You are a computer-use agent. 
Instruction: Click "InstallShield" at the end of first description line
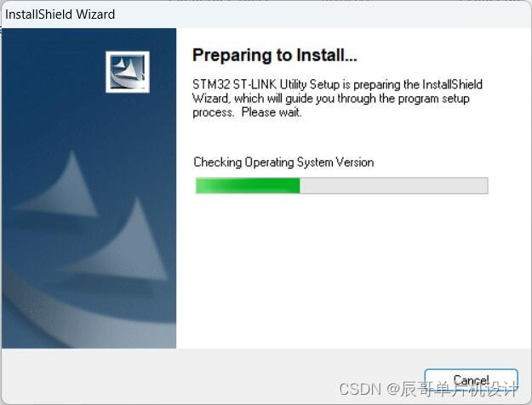pos(452,84)
